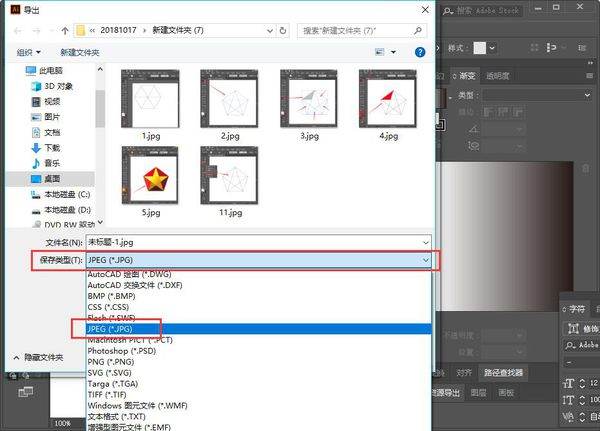Switch to the 透明度 panel tab
The image size is (600, 431).
click(x=497, y=76)
